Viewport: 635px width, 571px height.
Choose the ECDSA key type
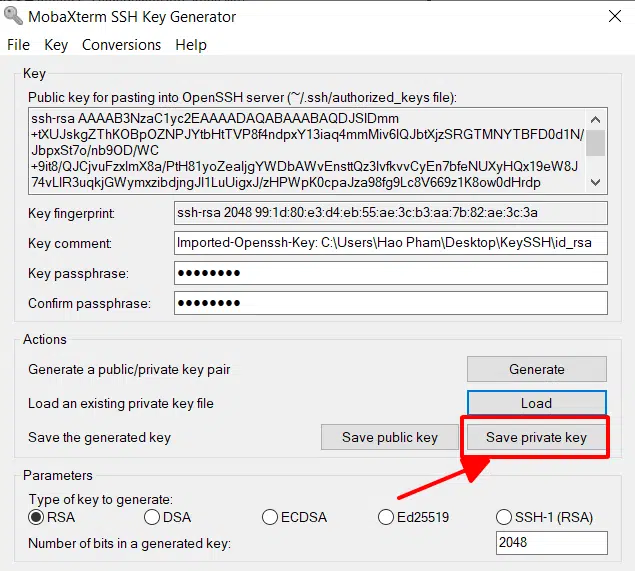[x=270, y=517]
